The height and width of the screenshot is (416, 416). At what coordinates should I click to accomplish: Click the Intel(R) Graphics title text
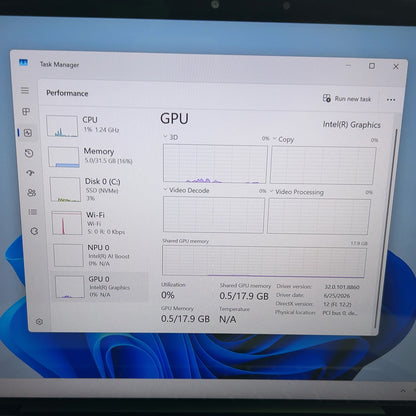click(352, 125)
